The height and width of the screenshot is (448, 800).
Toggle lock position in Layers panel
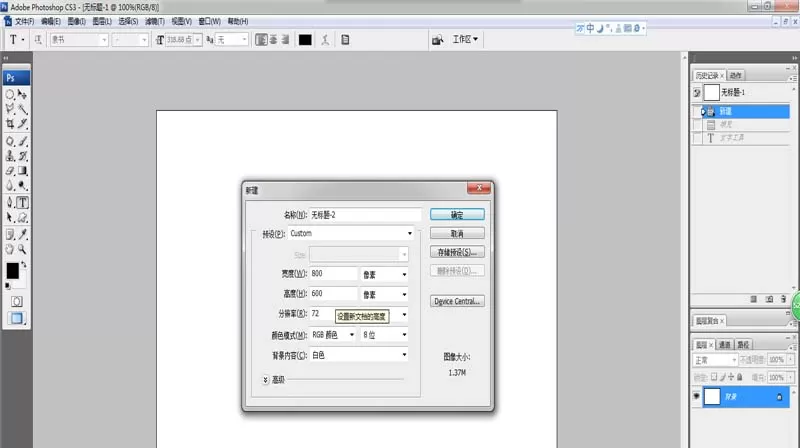coord(731,377)
